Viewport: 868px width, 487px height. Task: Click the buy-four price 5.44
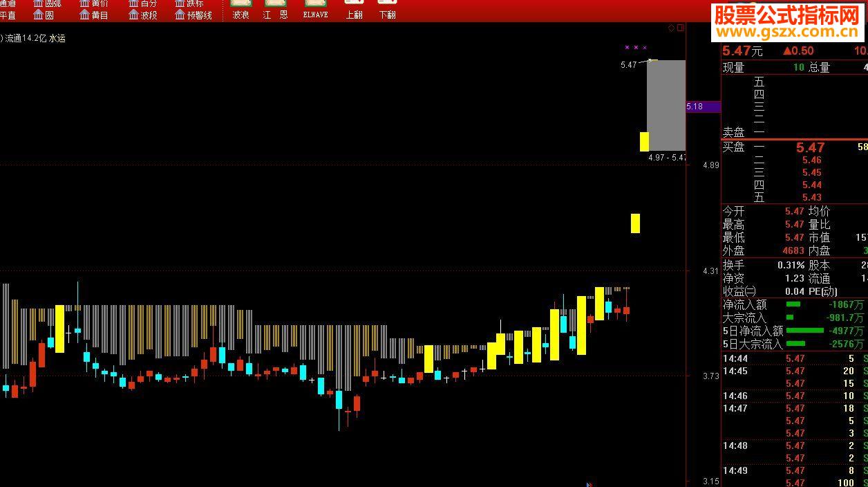812,185
